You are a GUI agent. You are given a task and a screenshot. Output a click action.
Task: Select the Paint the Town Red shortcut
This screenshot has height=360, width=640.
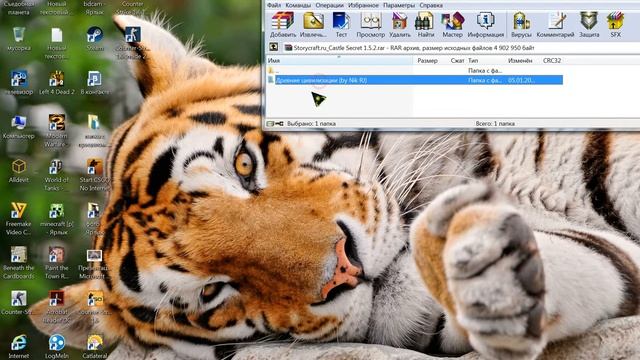tap(57, 263)
